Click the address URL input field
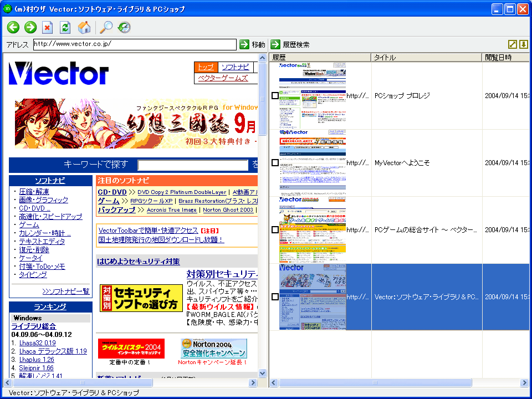The image size is (532, 399). (x=135, y=44)
